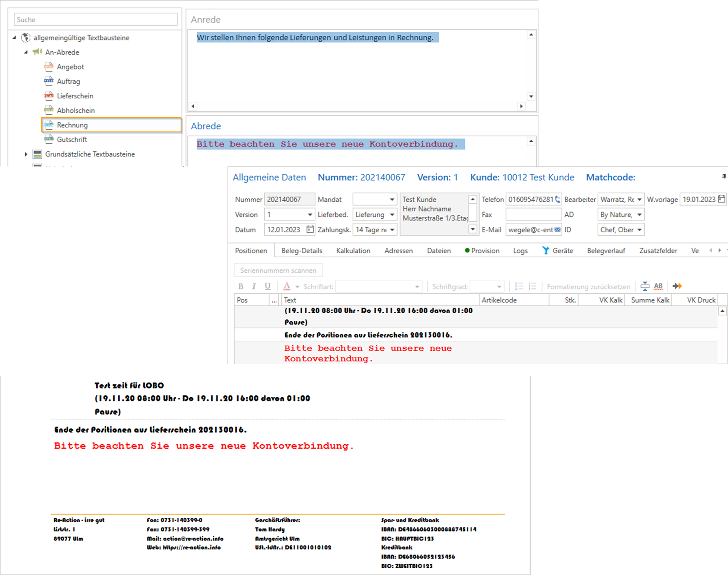The height and width of the screenshot is (575, 728).
Task: Switch to the Beleg-Details tab
Action: (302, 251)
